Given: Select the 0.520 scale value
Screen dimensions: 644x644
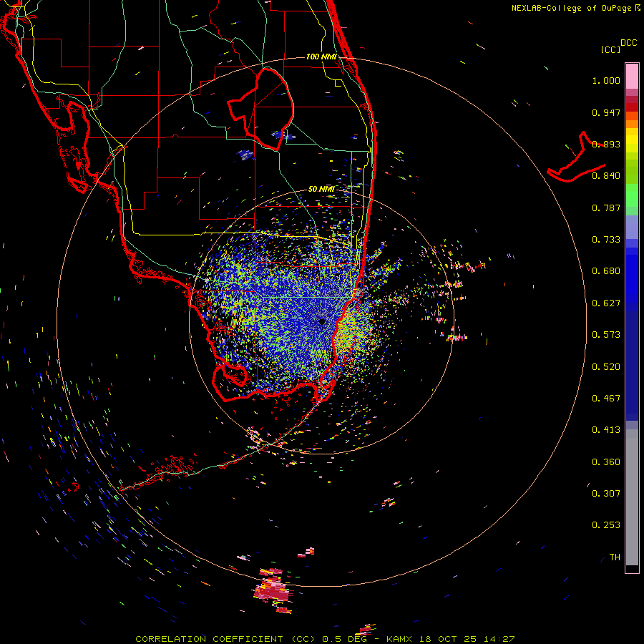Looking at the screenshot, I should 606,367.
